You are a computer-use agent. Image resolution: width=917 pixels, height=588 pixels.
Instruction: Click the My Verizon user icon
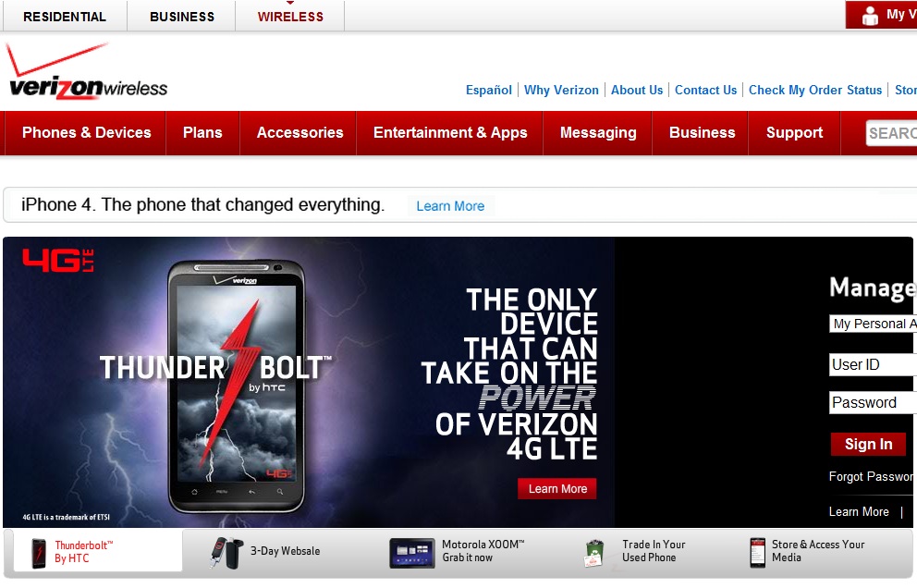(x=869, y=16)
